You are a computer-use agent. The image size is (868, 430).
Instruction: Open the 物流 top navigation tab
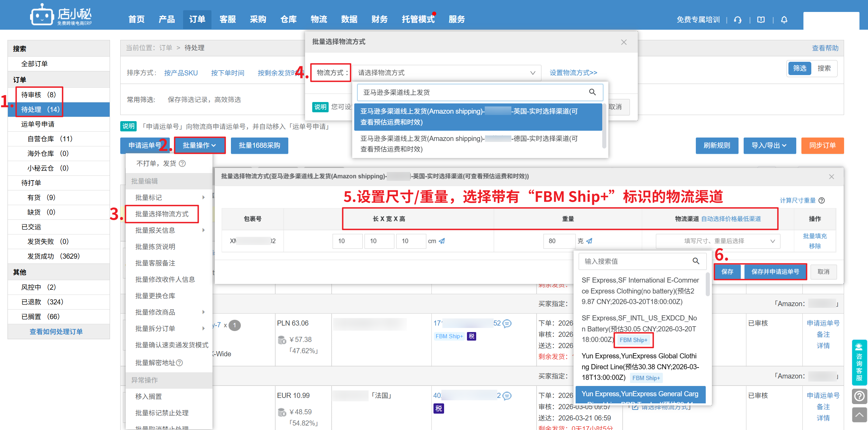[319, 19]
